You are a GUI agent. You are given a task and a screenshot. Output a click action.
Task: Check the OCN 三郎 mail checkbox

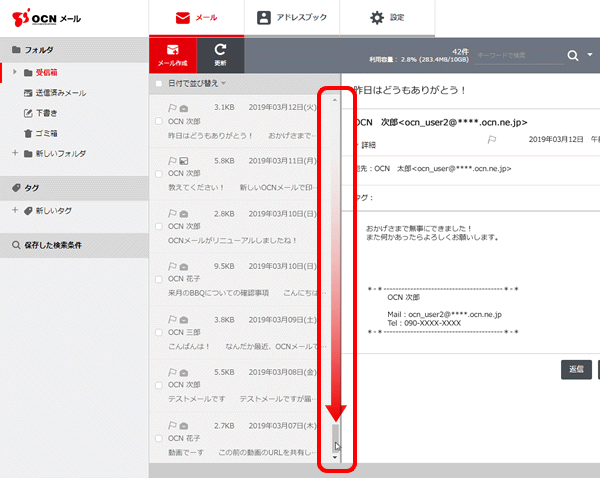pyautogui.click(x=158, y=332)
